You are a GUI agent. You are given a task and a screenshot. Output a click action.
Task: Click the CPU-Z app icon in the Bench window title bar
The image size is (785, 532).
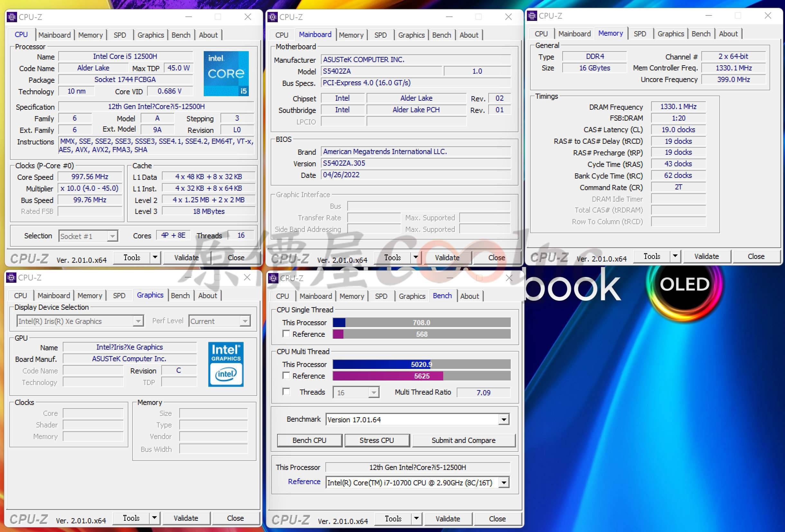pos(273,278)
